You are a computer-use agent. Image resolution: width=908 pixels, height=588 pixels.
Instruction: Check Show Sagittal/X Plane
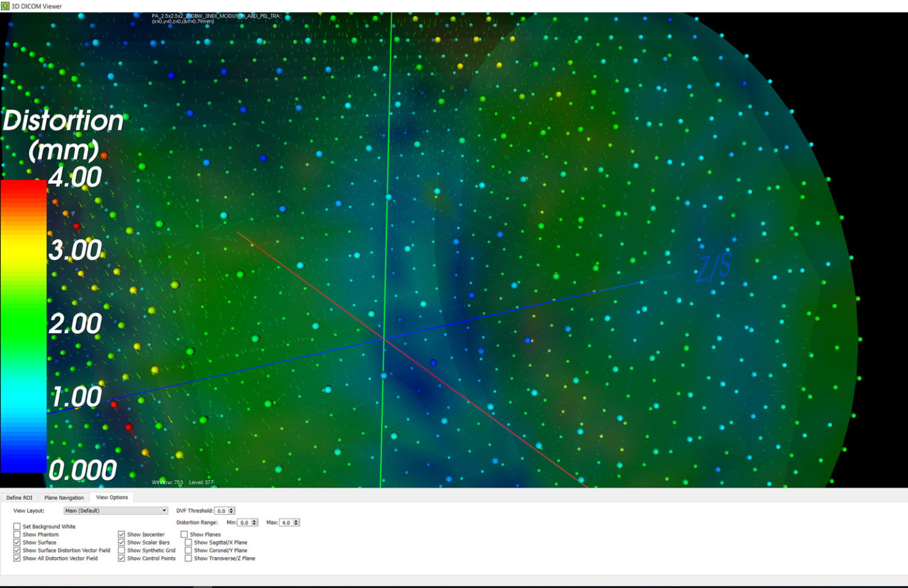[188, 542]
